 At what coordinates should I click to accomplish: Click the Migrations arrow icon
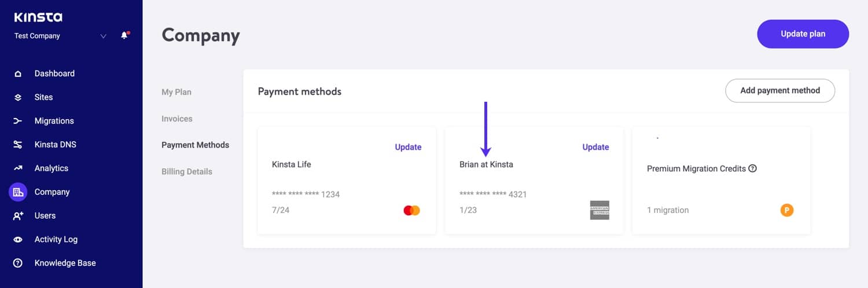[18, 121]
